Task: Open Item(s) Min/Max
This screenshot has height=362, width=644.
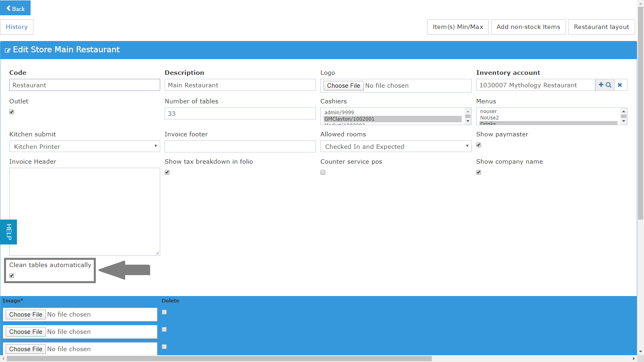Action: 458,27
